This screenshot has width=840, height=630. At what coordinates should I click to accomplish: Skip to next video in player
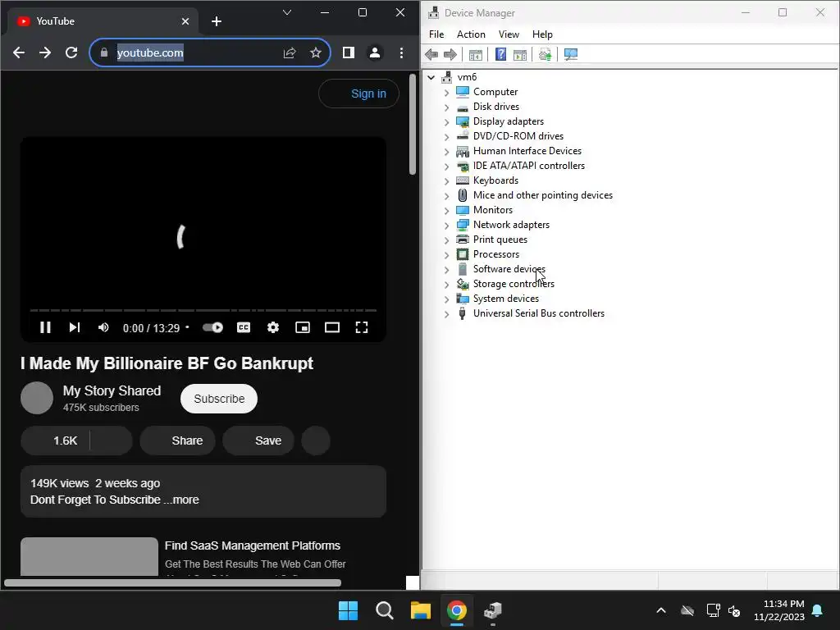pos(75,327)
